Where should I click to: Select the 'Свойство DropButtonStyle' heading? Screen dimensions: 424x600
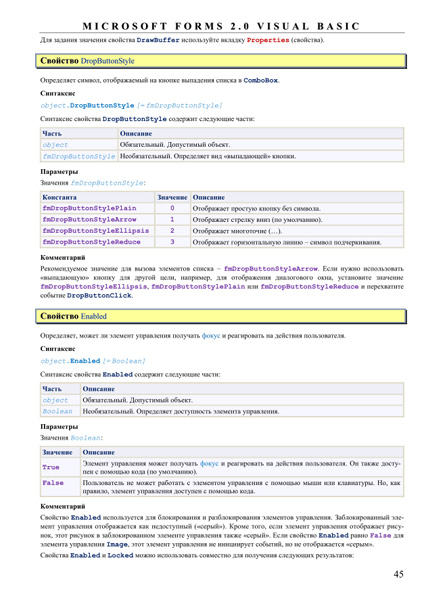221,61
